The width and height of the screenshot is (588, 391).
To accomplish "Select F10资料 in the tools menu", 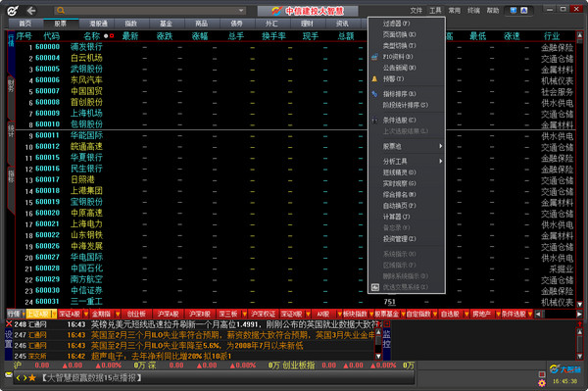I will click(407, 57).
